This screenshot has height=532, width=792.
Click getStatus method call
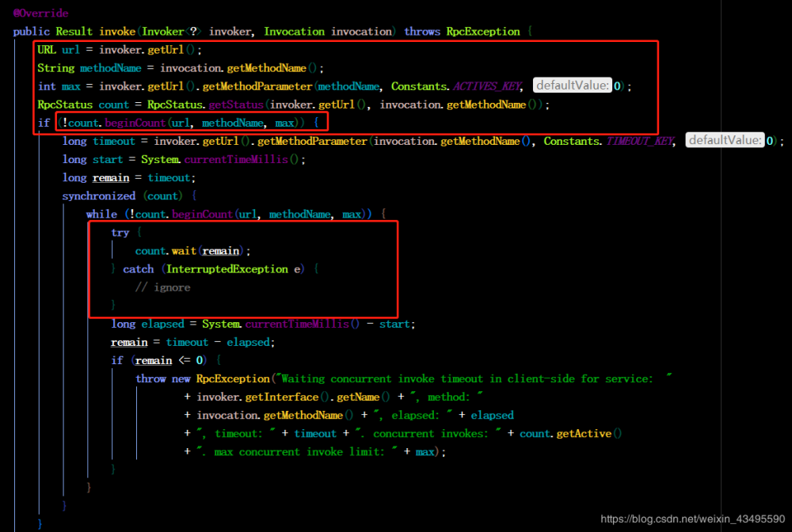236,104
